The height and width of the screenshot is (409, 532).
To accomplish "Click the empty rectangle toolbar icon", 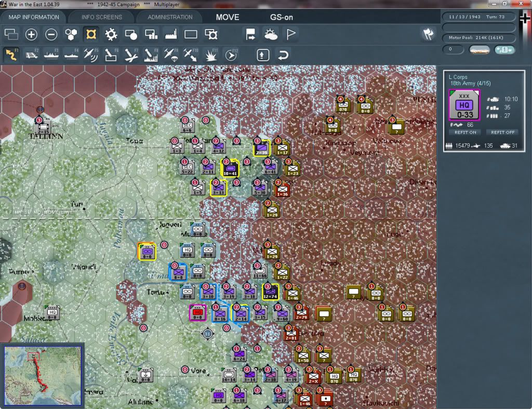I will (x=191, y=34).
